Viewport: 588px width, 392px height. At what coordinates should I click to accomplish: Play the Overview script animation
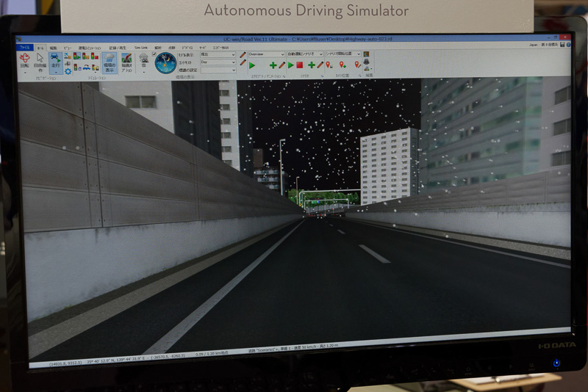point(252,65)
